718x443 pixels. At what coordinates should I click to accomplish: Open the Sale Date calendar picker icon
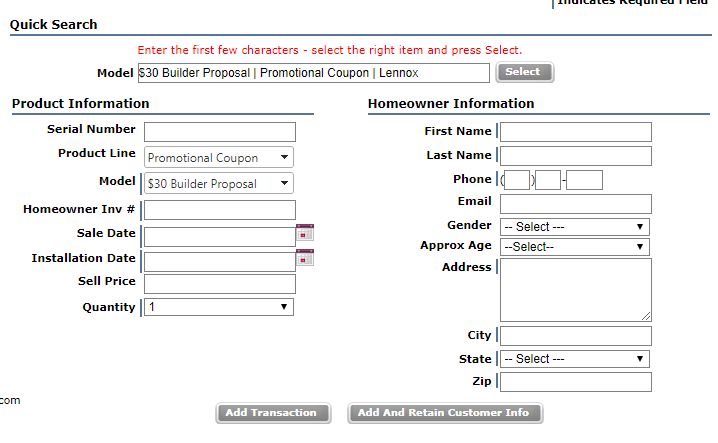point(305,232)
